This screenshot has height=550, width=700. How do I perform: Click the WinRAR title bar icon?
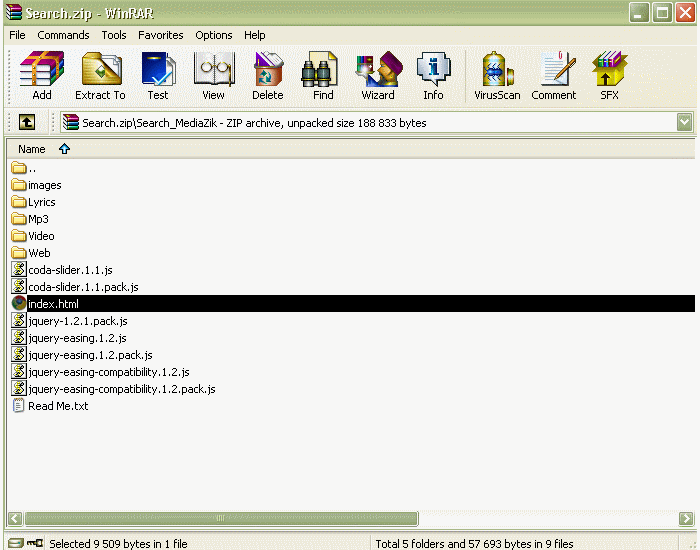coord(13,12)
